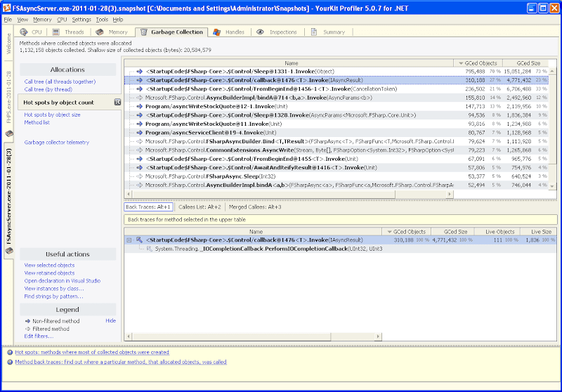This screenshot has height=392, width=562.
Task: Click the View selected objects action
Action: [49, 266]
